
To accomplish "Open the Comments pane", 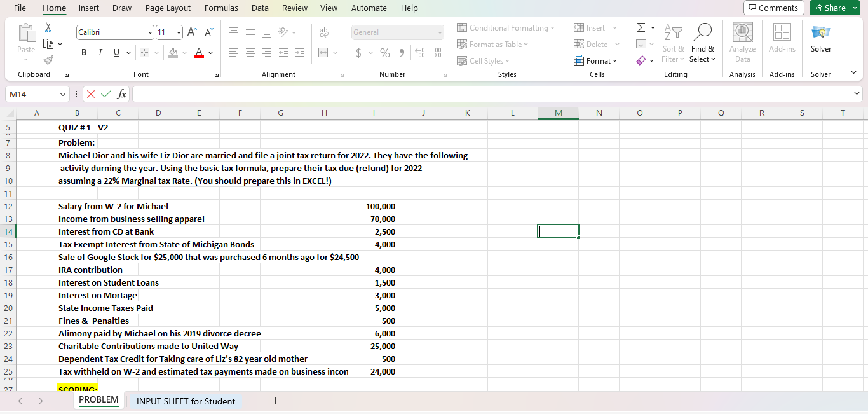I will 773,8.
